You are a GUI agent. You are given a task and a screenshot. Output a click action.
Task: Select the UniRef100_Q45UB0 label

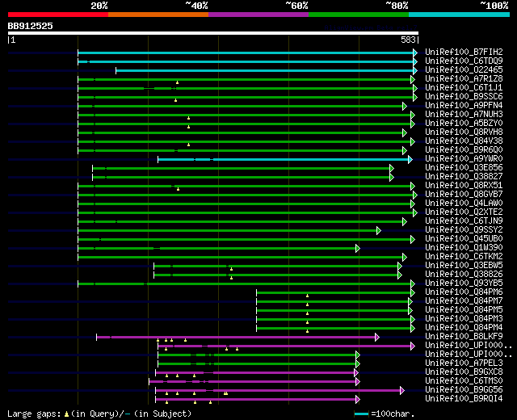[x=464, y=239]
